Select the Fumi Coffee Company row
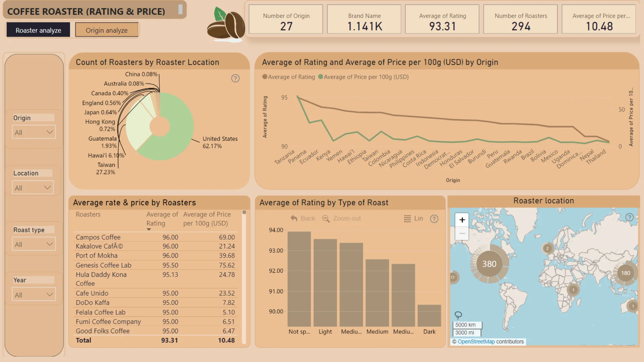This screenshot has height=362, width=644. click(155, 322)
